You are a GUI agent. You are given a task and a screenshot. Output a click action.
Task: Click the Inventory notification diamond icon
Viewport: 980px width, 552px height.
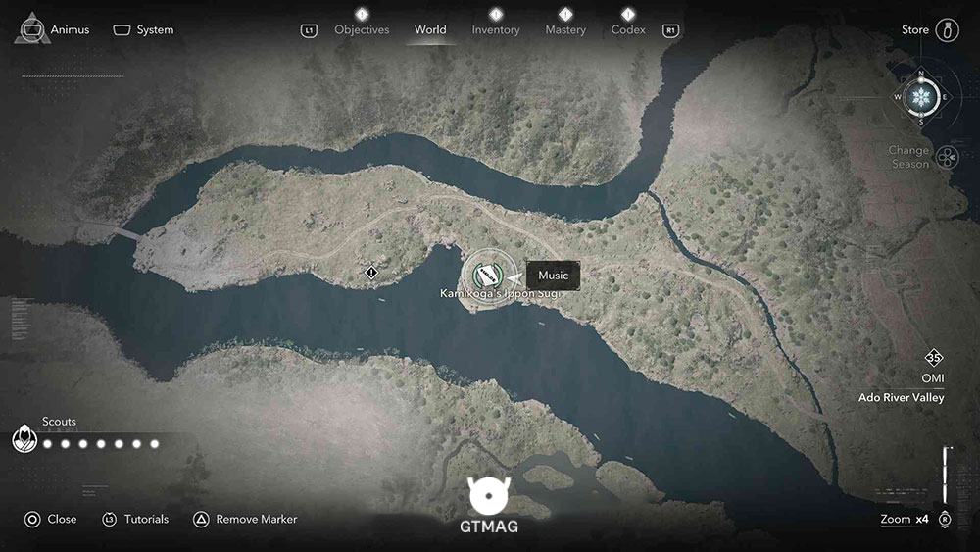click(x=496, y=14)
